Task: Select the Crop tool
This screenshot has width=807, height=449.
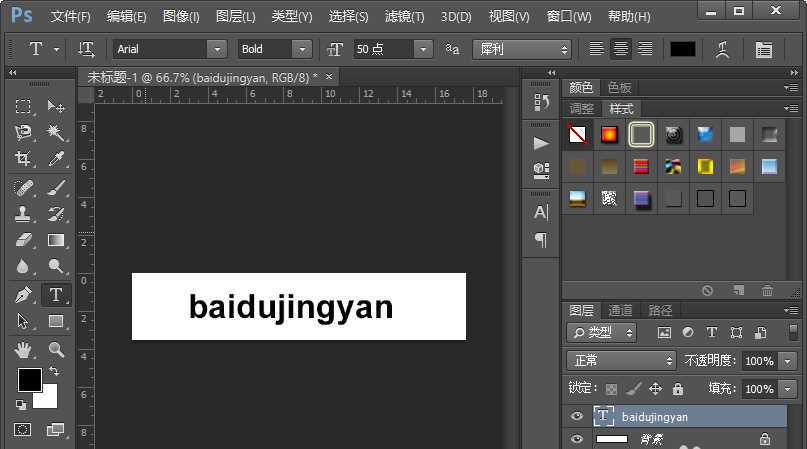Action: tap(23, 159)
